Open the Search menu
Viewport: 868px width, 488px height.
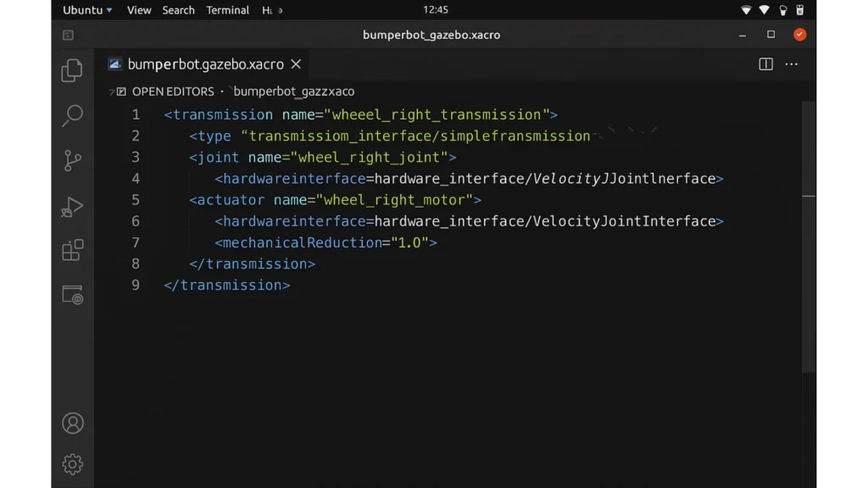pos(178,10)
